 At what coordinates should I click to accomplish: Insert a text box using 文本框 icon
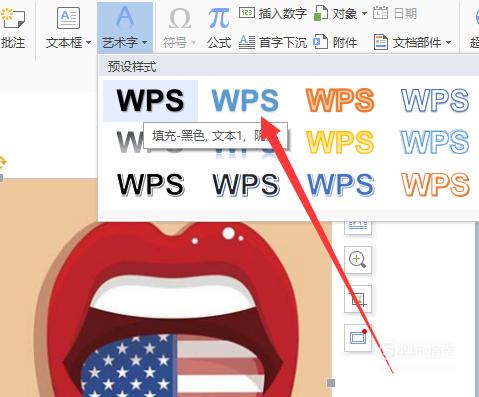68,18
